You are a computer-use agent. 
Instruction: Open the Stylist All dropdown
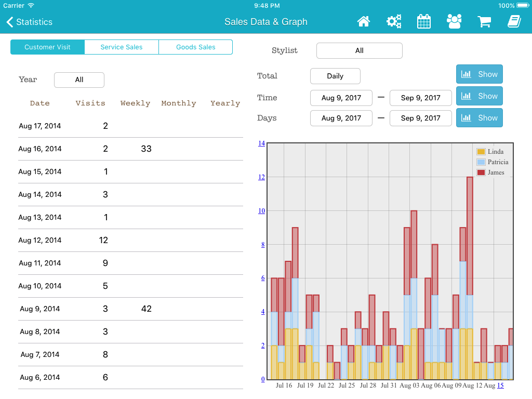point(359,51)
